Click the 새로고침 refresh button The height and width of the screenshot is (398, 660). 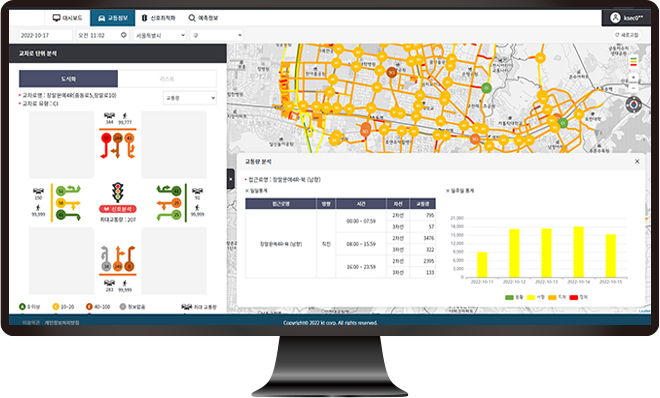pos(627,35)
